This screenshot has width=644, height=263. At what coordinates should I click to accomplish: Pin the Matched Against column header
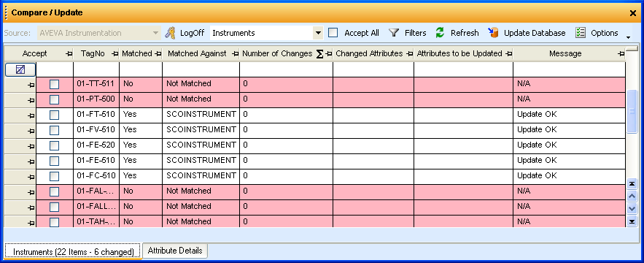[235, 54]
